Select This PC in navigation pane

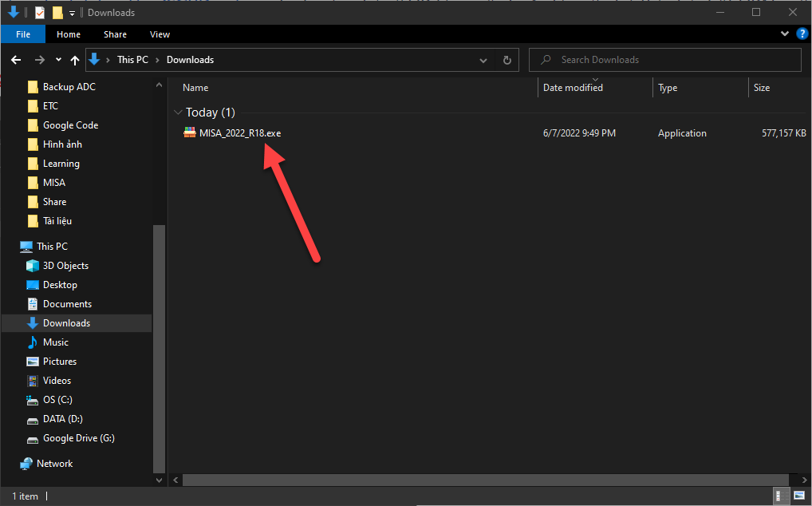tap(52, 246)
